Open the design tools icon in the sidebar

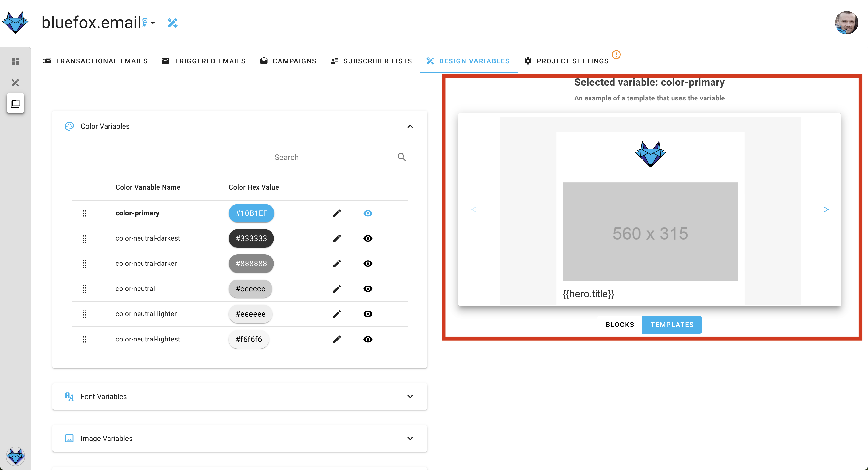point(15,83)
